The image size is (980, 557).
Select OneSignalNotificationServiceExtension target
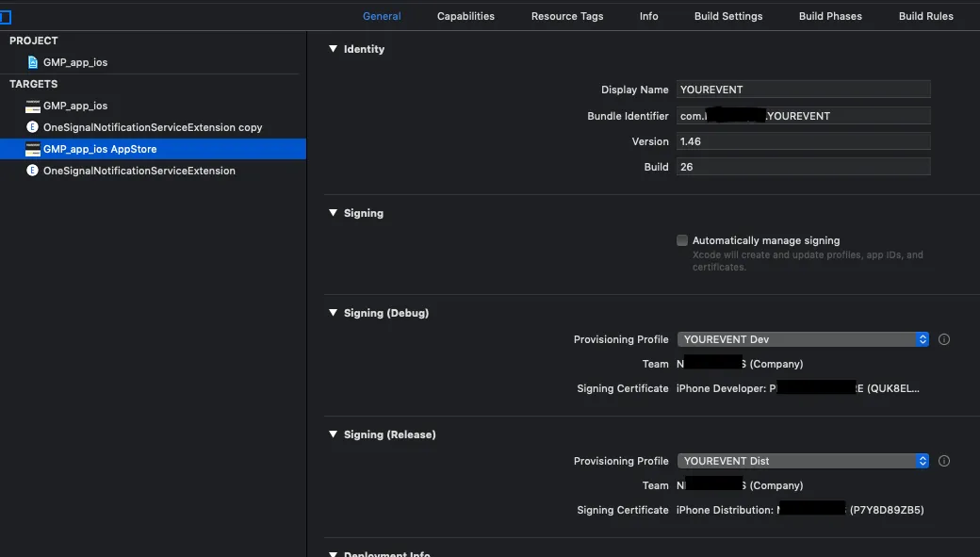tap(153, 170)
